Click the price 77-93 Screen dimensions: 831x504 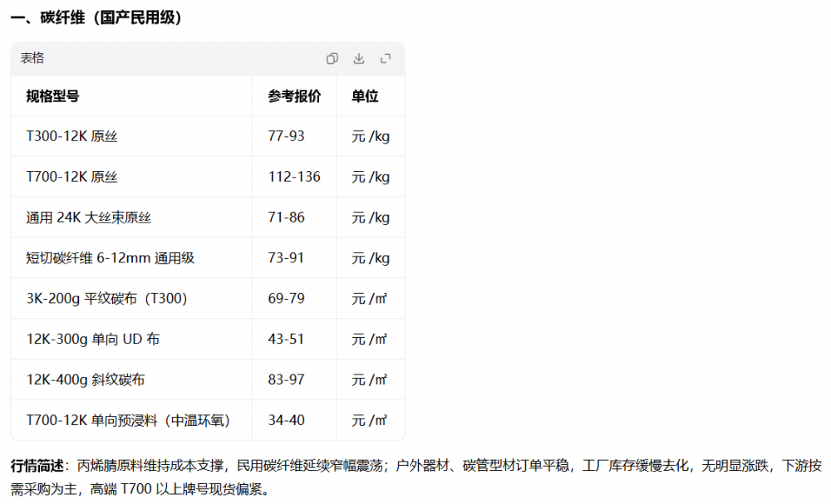click(x=286, y=137)
